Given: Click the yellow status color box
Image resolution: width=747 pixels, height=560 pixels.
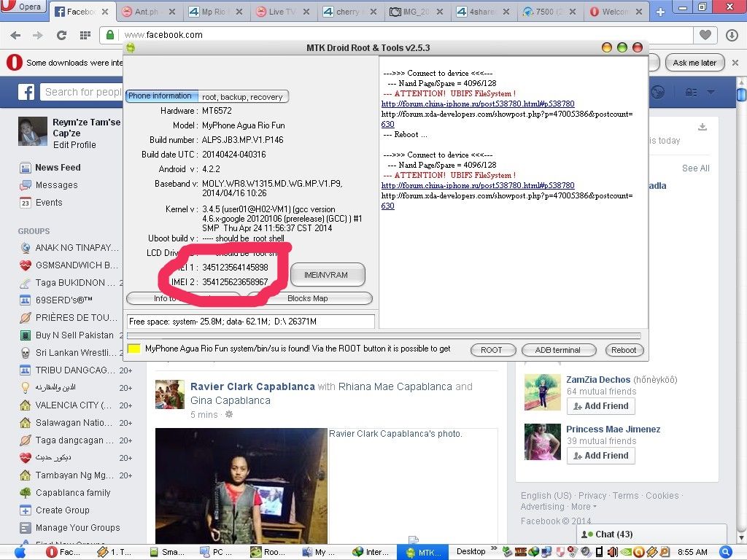Looking at the screenshot, I should [x=134, y=349].
